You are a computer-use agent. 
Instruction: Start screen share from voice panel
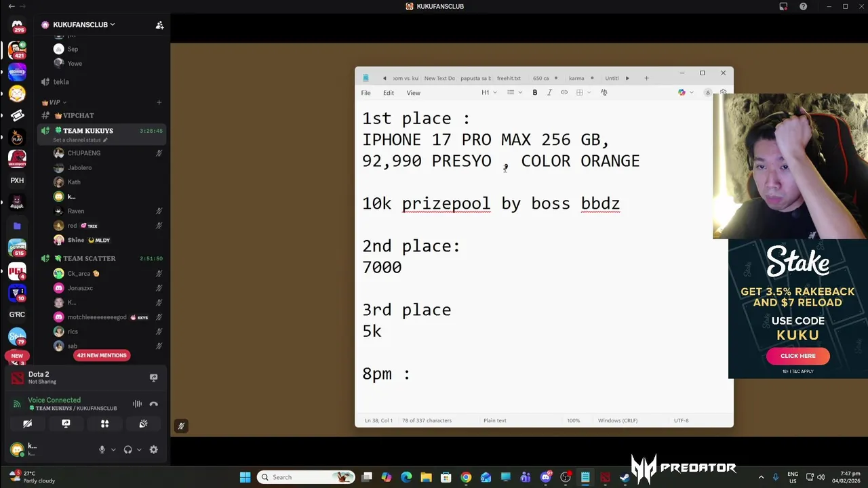click(x=66, y=424)
